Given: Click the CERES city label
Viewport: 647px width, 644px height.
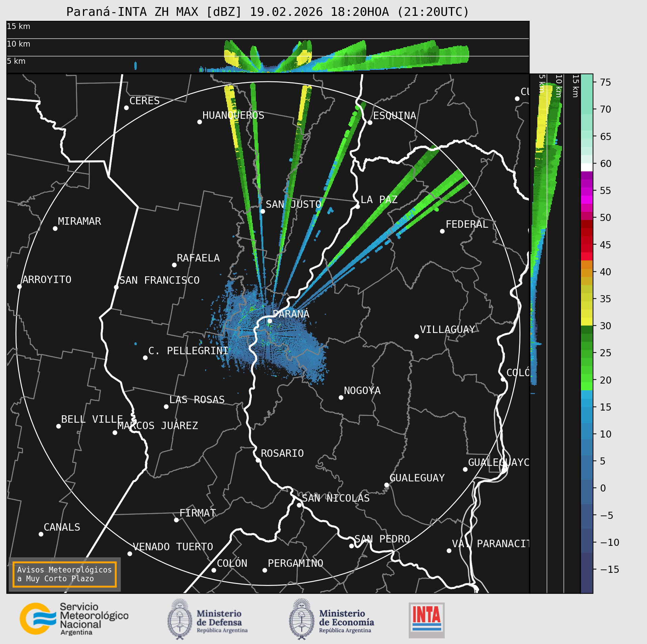Looking at the screenshot, I should (144, 101).
